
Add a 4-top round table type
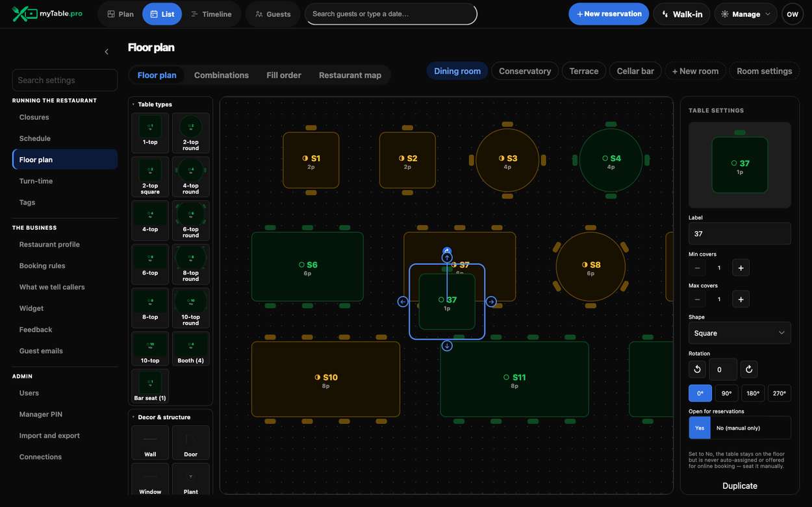click(191, 177)
